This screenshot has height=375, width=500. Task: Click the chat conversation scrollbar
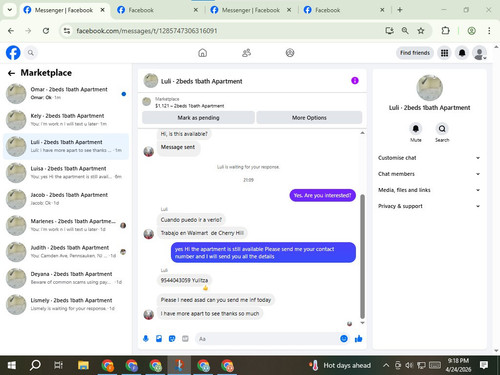(362, 257)
